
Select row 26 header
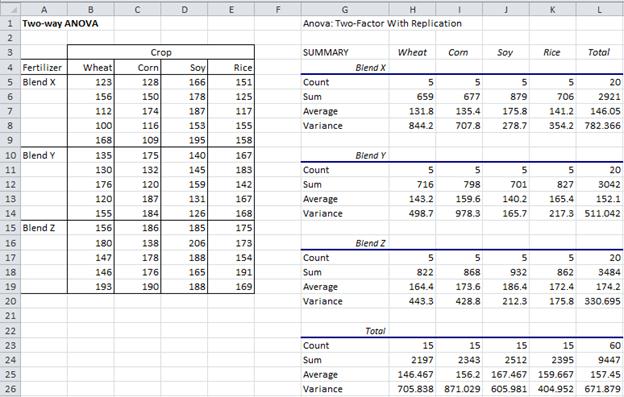[x=10, y=389]
